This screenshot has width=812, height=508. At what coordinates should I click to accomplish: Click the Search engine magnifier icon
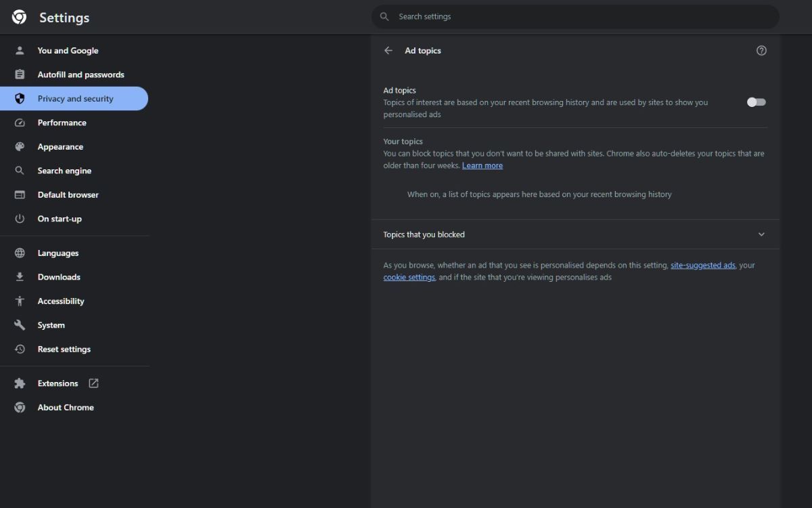20,171
